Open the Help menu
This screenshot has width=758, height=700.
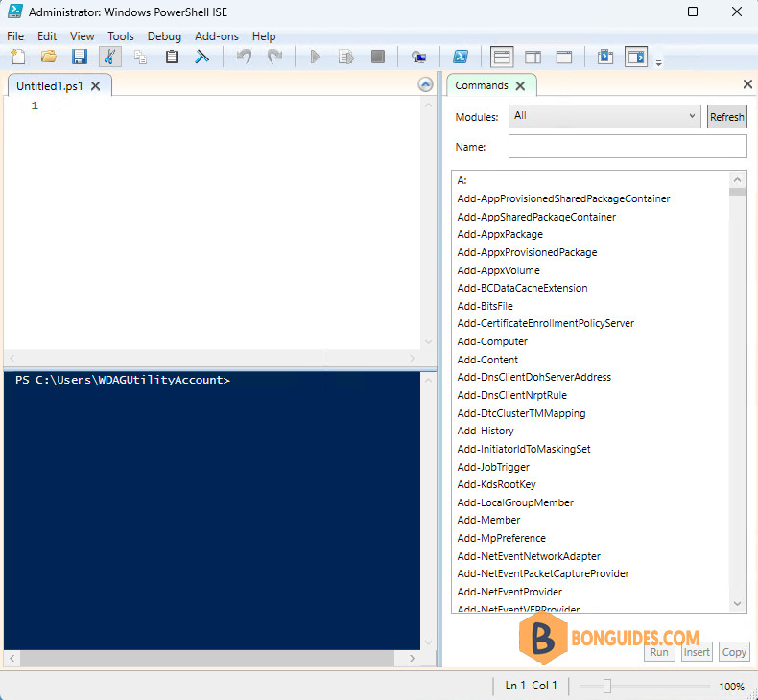pos(264,36)
